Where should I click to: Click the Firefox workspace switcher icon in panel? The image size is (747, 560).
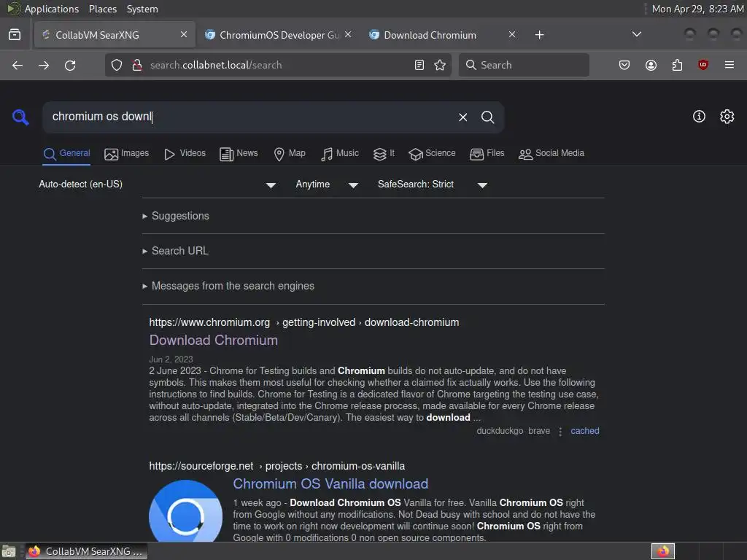point(663,551)
